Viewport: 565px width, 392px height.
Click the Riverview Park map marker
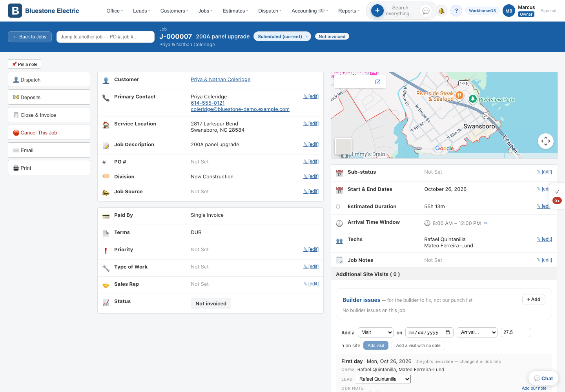(x=473, y=99)
